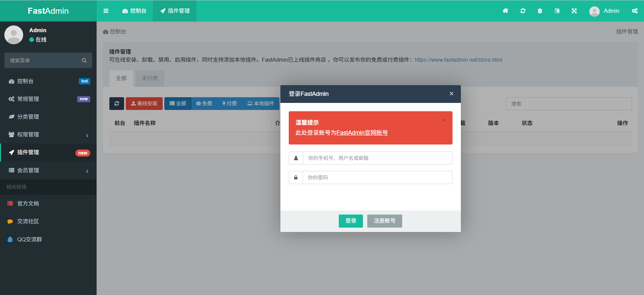644x295 pixels.
Task: Click trash clear-cache icon in top bar
Action: (x=540, y=11)
